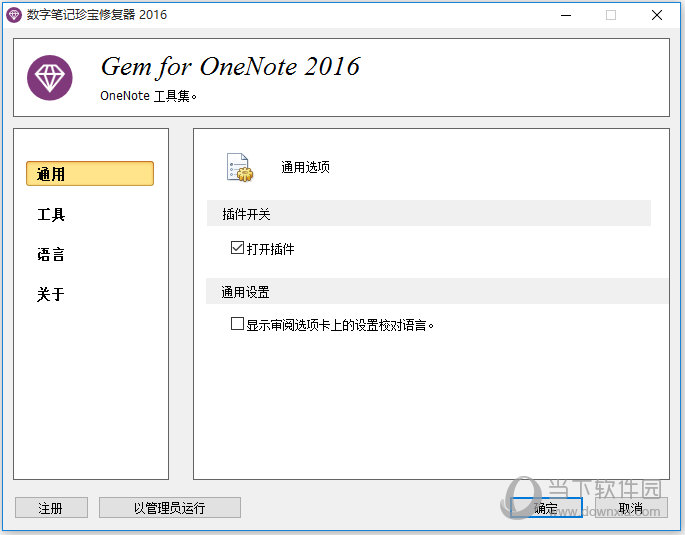Click the 通用选项 heading text
Viewport: 685px width, 535px height.
(305, 167)
